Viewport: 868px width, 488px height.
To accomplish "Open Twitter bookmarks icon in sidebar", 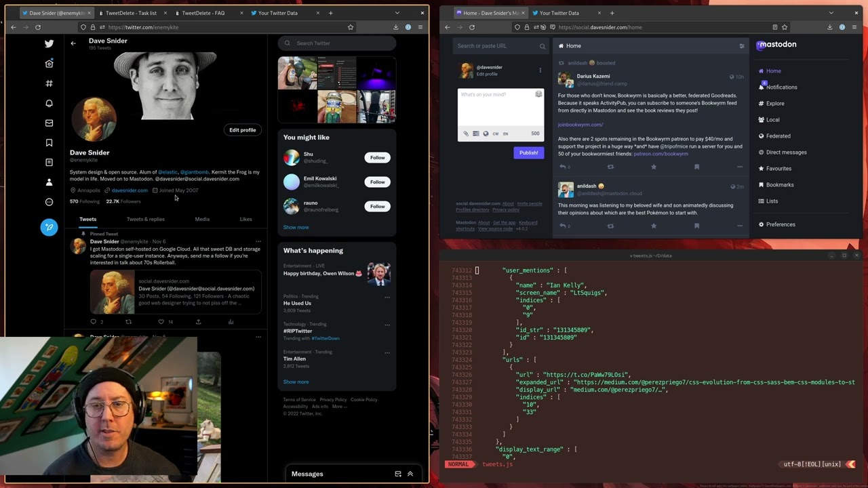I will pos(49,142).
